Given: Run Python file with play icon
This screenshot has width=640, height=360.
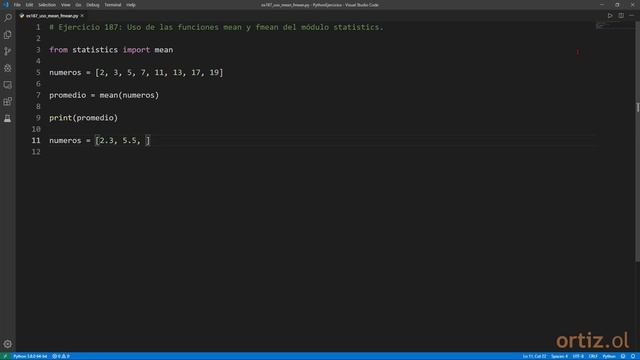Looking at the screenshot, I should (x=610, y=16).
